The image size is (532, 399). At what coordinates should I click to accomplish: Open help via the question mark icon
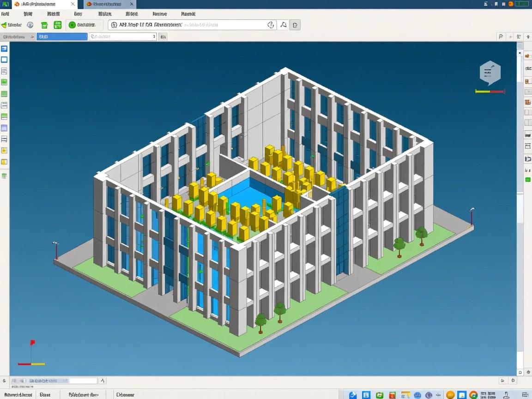click(271, 25)
